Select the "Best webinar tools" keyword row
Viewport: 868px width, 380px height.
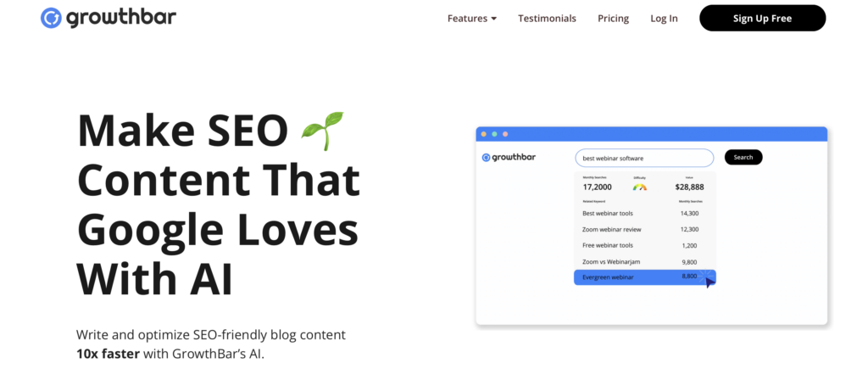[644, 213]
